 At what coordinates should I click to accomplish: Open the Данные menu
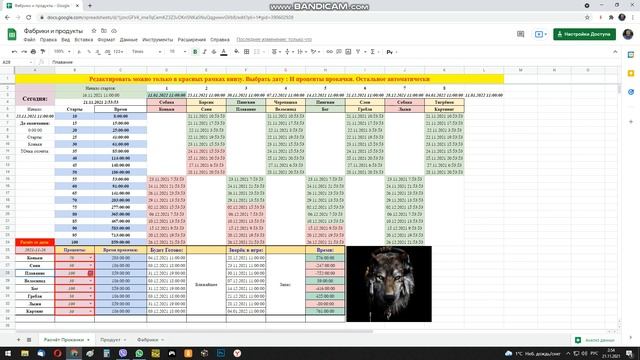click(x=129, y=40)
